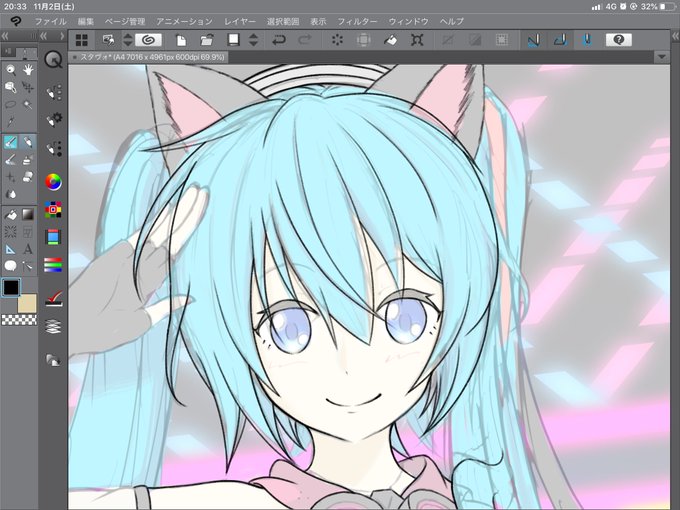The height and width of the screenshot is (510, 680).
Task: Select the beige sub color swatch
Action: tap(27, 303)
